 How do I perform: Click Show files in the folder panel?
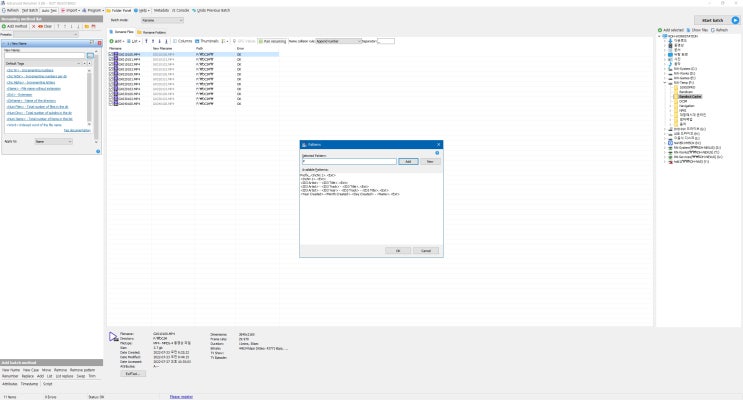697,30
